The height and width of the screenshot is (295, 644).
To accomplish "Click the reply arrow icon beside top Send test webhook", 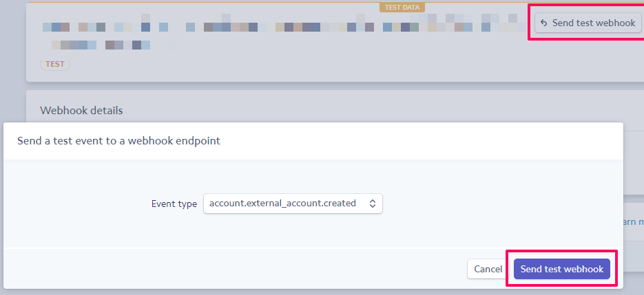I will (x=544, y=23).
